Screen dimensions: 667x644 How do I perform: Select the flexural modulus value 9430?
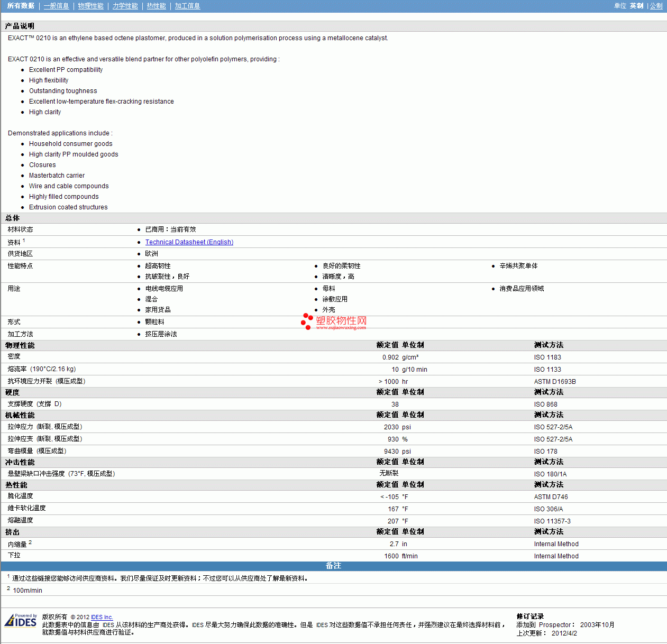pyautogui.click(x=391, y=452)
